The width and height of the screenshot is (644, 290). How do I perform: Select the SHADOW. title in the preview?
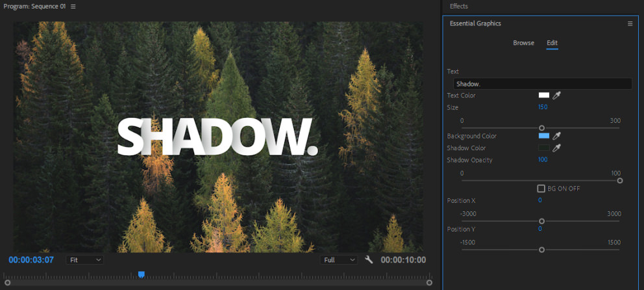(x=217, y=137)
